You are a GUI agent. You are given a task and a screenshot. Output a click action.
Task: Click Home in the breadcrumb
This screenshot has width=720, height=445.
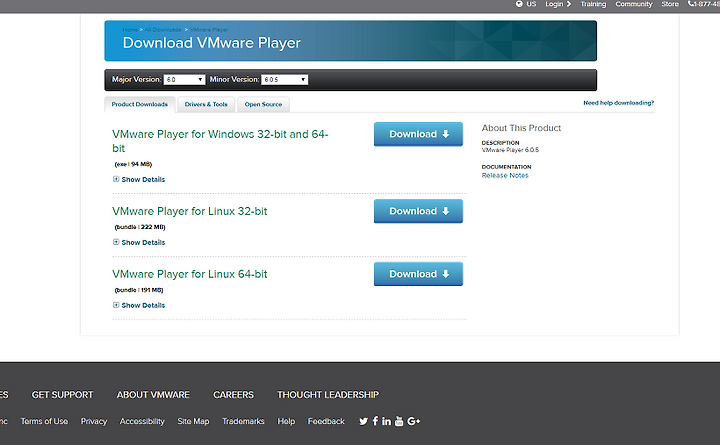130,29
